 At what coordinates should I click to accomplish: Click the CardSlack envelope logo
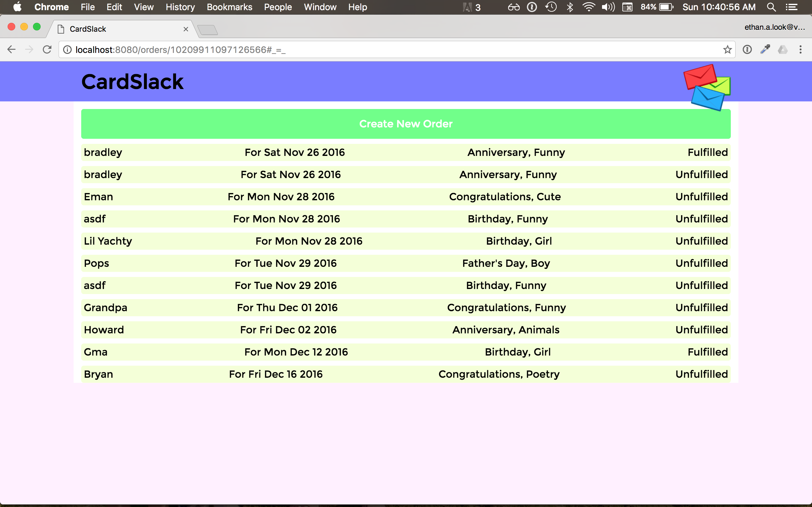click(x=707, y=87)
